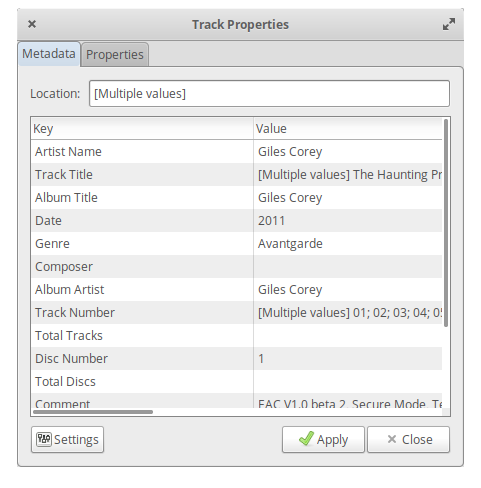
Task: Click the Key column header
Action: pos(142,129)
